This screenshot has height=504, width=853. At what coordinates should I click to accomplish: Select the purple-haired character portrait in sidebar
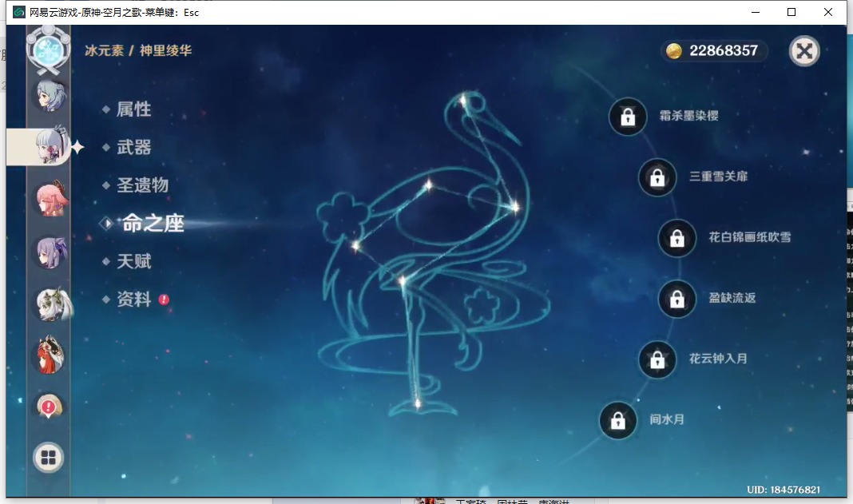(49, 252)
